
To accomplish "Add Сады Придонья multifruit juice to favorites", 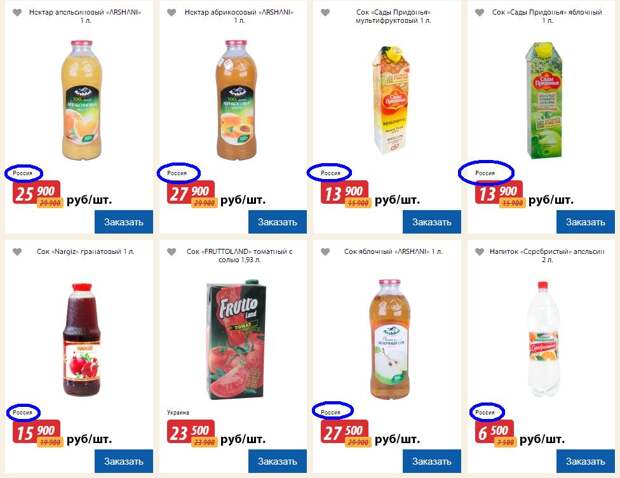I will click(x=325, y=13).
